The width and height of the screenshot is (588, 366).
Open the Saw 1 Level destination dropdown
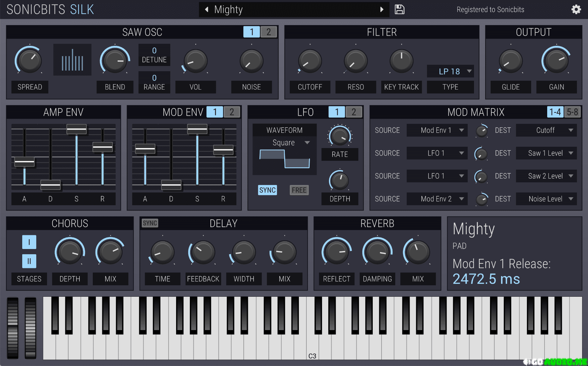tap(546, 153)
